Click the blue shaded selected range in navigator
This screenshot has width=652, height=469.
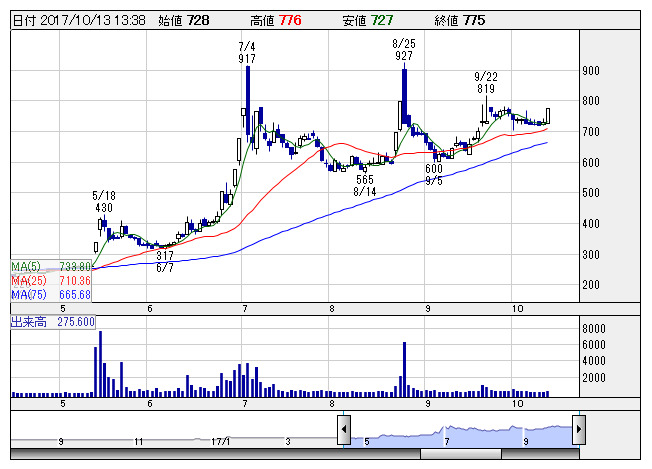pyautogui.click(x=460, y=432)
